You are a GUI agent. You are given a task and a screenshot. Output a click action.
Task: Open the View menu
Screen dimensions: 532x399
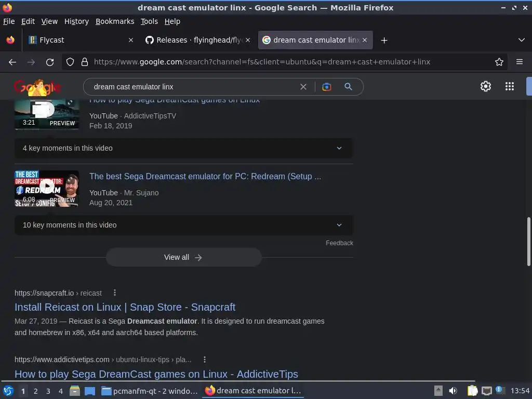pyautogui.click(x=49, y=21)
